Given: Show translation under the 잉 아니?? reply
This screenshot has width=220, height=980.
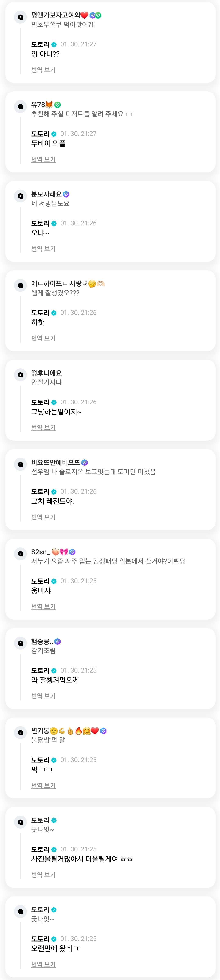Looking at the screenshot, I should pos(43,70).
